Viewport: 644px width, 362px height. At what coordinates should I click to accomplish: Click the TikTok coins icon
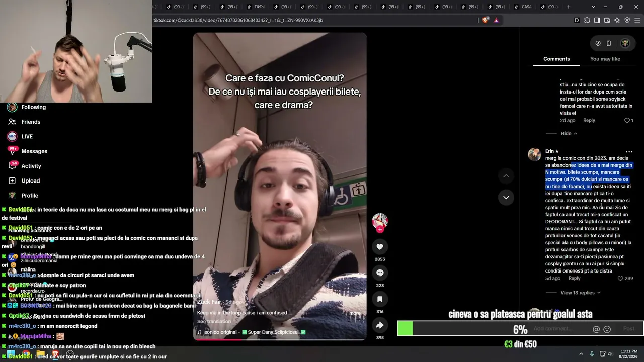(598, 43)
